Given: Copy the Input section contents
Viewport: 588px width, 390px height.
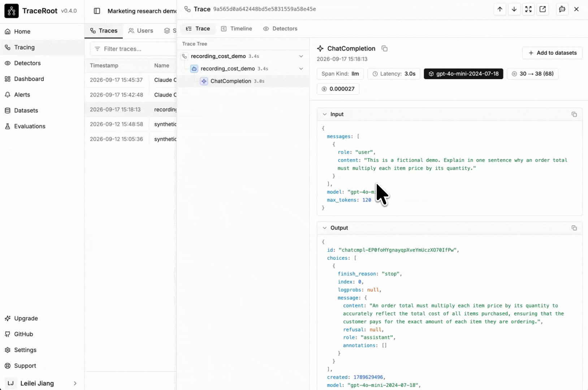Looking at the screenshot, I should click(574, 114).
